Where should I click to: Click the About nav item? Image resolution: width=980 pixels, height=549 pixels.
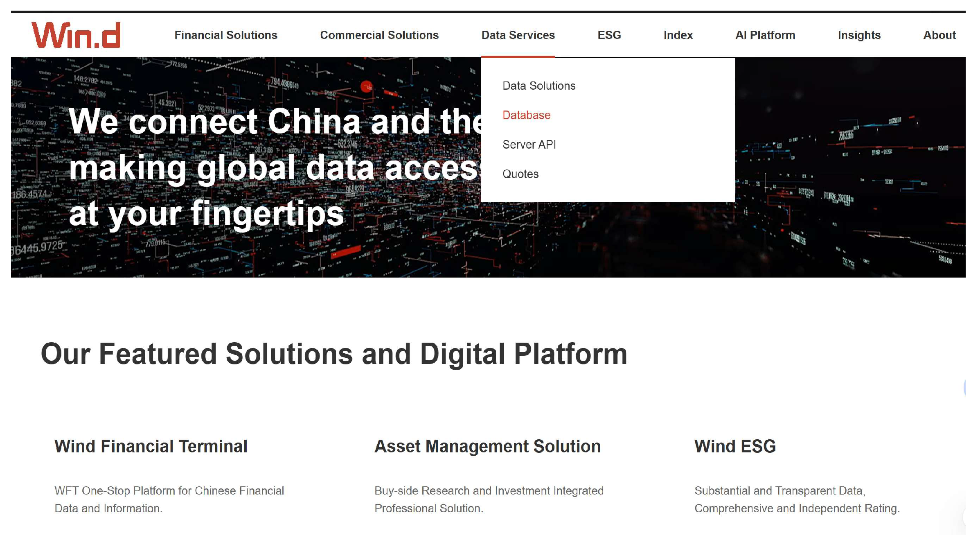[x=939, y=35]
